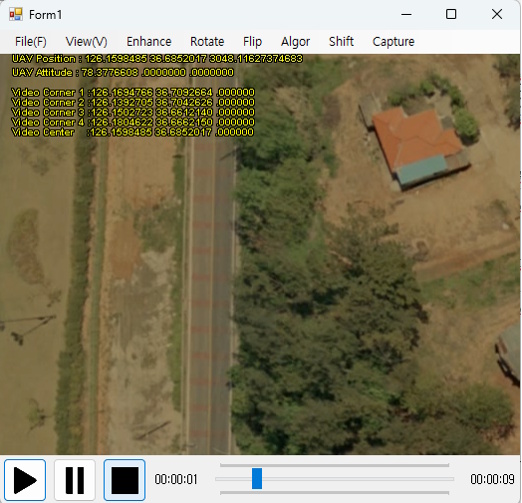Minimize the Form1 window

point(406,14)
